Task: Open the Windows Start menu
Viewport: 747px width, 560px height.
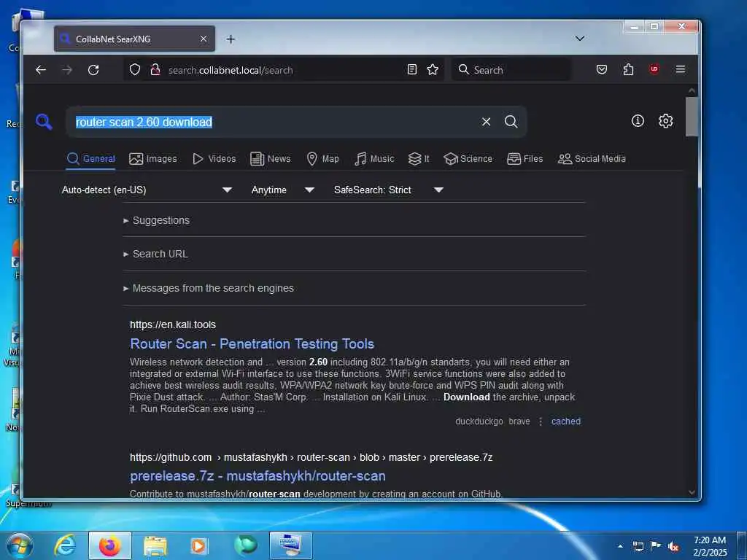Action: click(19, 545)
